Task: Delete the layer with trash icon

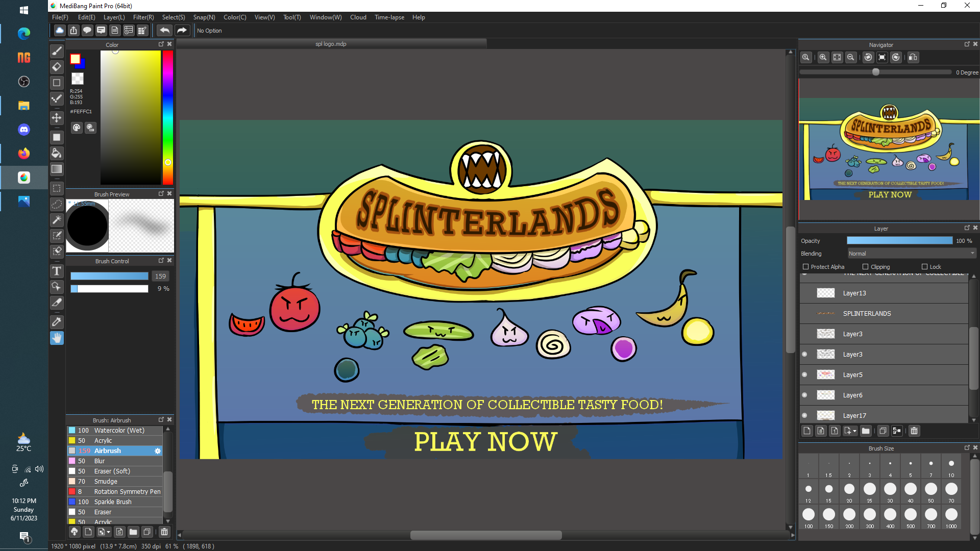Action: pyautogui.click(x=914, y=431)
